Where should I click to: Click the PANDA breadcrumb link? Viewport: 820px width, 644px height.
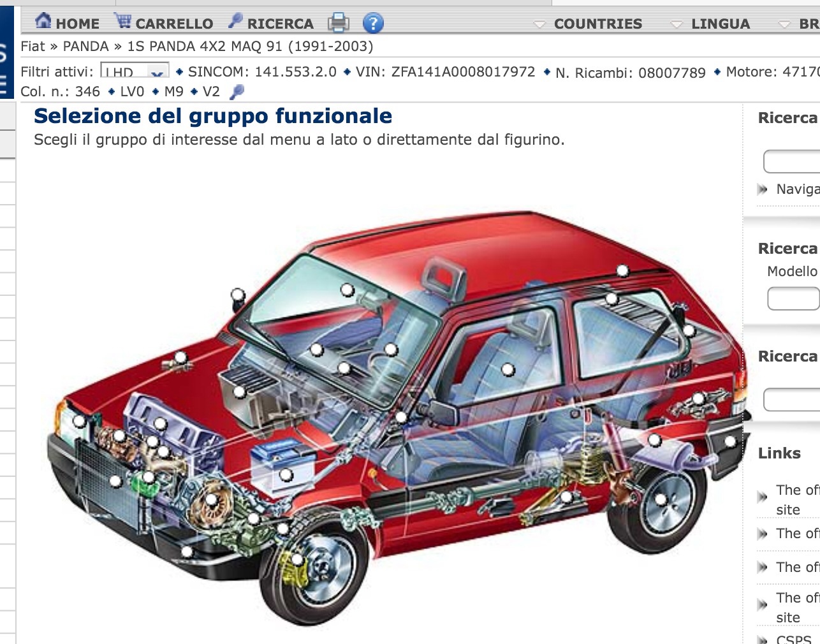(x=85, y=47)
